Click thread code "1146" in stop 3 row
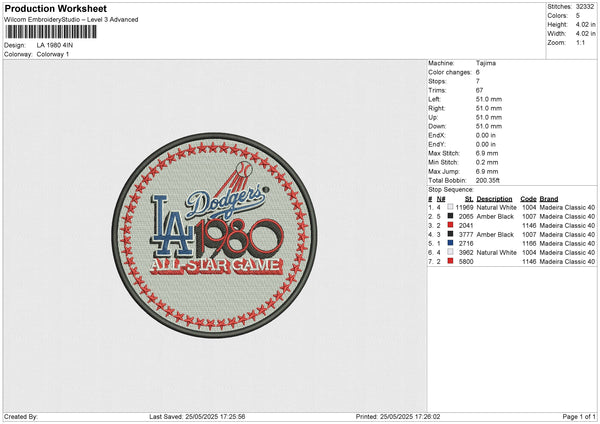The width and height of the screenshot is (600, 424). [529, 225]
